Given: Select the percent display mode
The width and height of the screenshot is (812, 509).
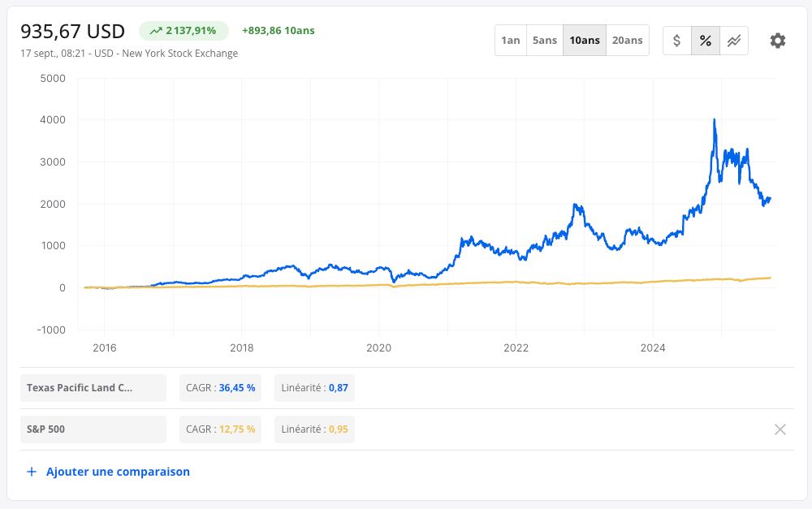Looking at the screenshot, I should [706, 41].
